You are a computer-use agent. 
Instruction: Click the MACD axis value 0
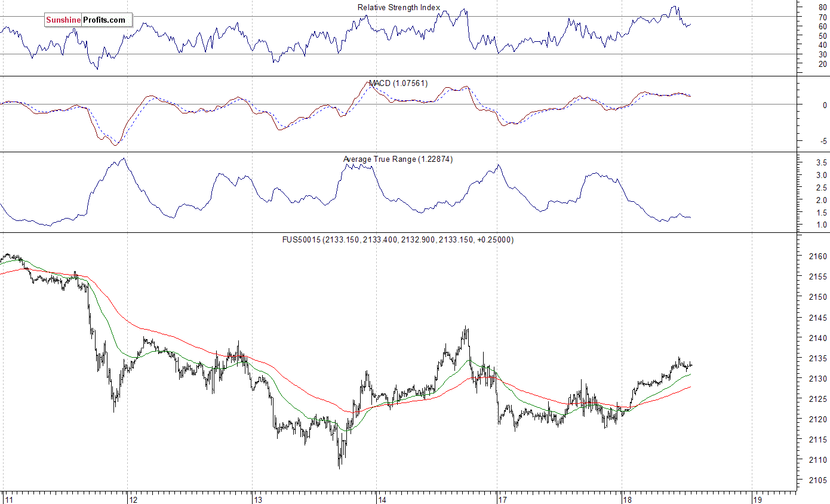click(825, 105)
